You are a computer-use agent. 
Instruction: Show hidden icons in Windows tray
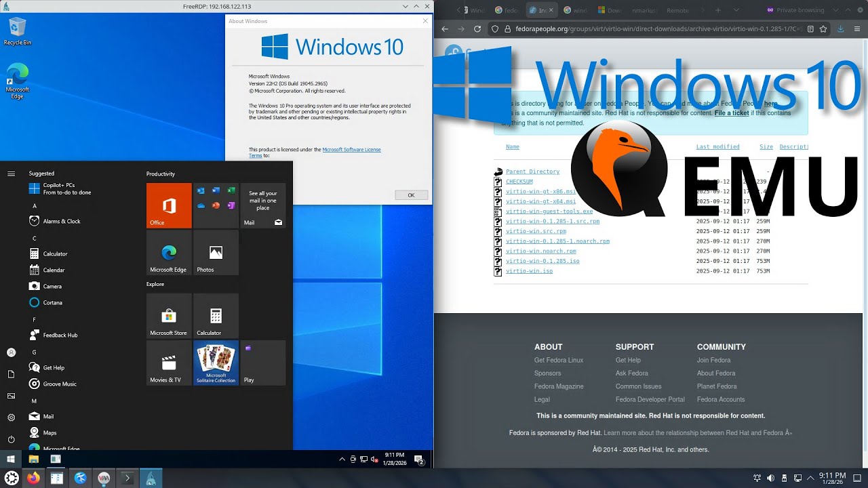342,459
